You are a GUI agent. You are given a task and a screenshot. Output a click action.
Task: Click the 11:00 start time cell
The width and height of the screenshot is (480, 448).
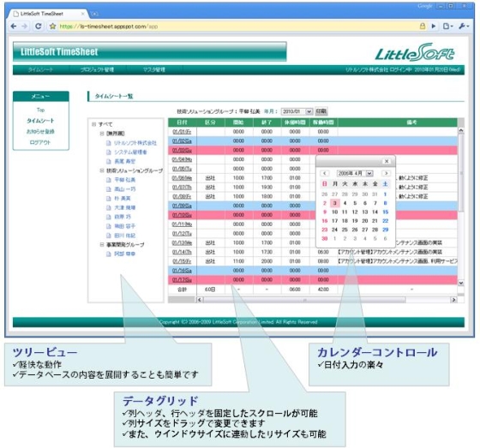coord(238,261)
